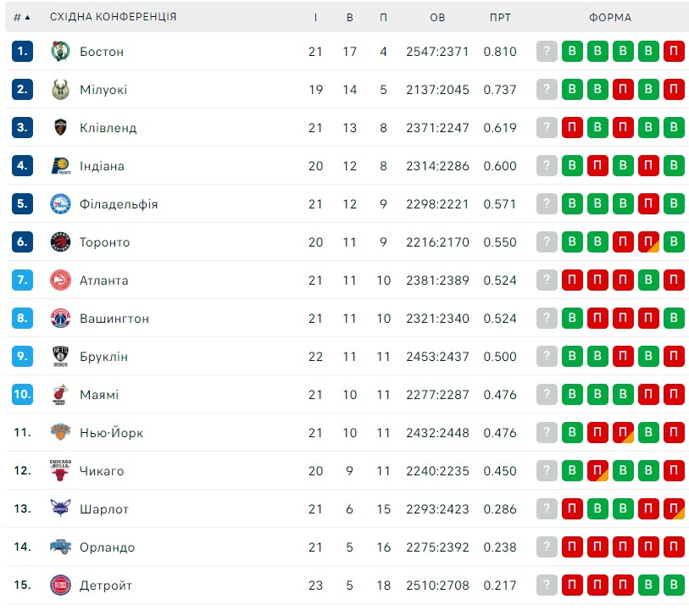This screenshot has width=689, height=616.
Task: Click the Орландо team name
Action: pos(108,547)
